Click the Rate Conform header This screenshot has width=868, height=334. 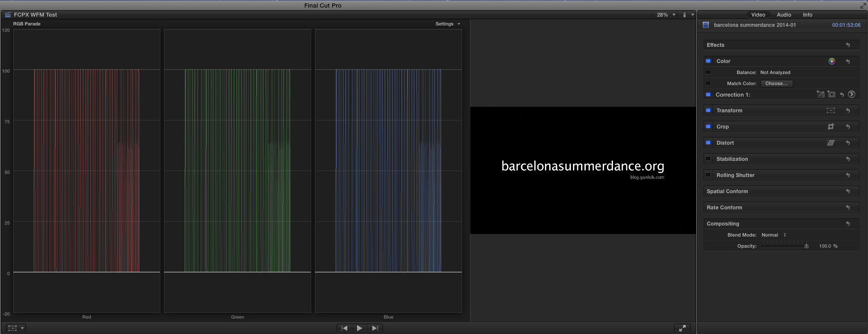tap(724, 208)
